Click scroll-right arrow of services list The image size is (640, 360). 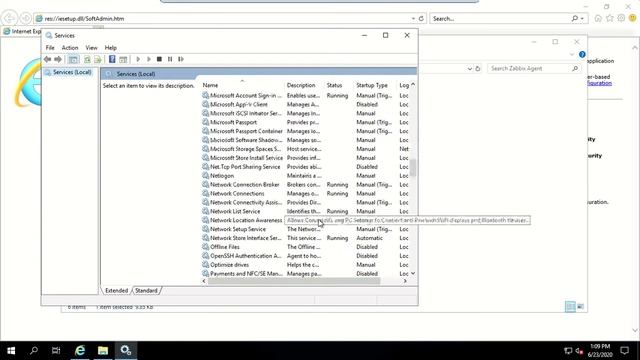(x=405, y=281)
